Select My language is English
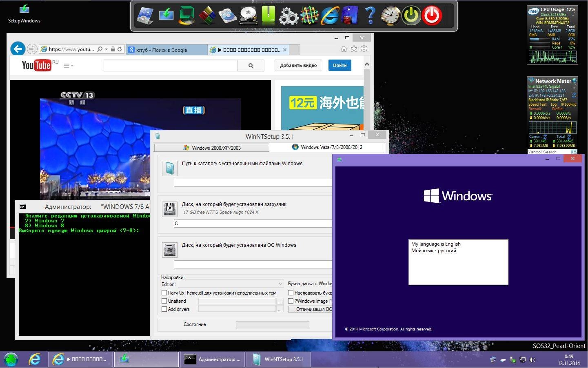Image resolution: width=588 pixels, height=368 pixels. (x=436, y=244)
